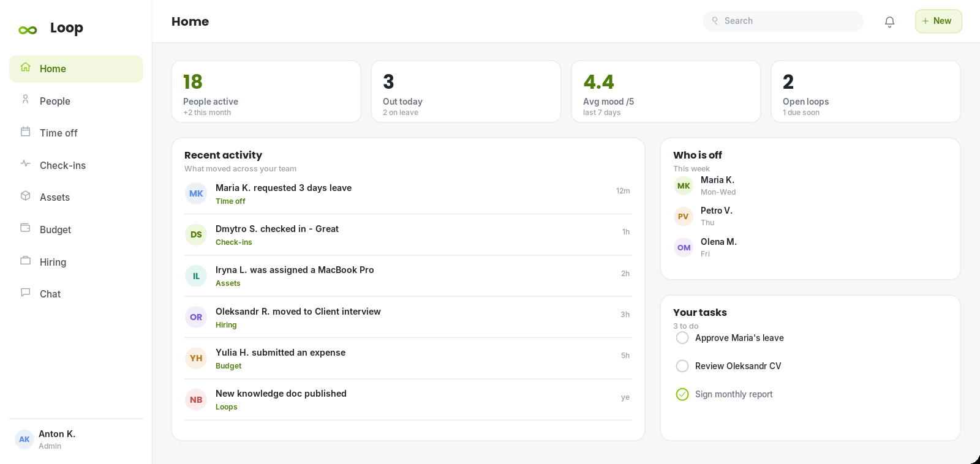This screenshot has width=980, height=464.
Task: Open Hiring tag under Oleksandr's activity
Action: pos(226,325)
